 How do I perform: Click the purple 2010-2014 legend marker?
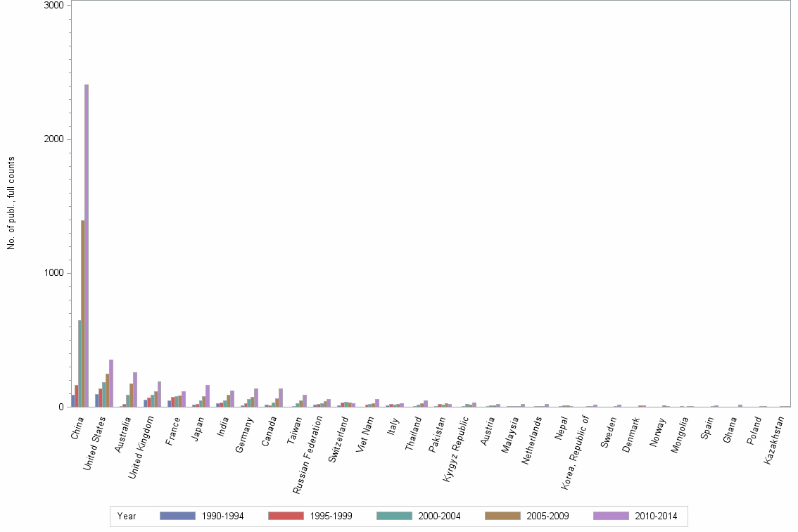point(610,516)
